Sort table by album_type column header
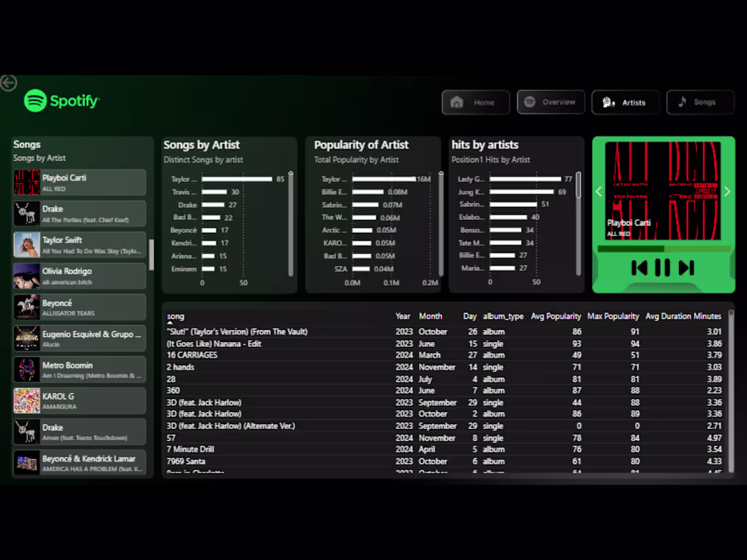This screenshot has height=560, width=747. pyautogui.click(x=503, y=316)
